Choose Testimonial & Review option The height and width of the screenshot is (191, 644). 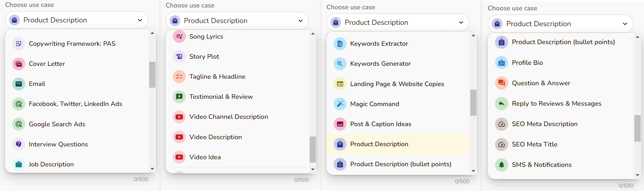pos(221,97)
